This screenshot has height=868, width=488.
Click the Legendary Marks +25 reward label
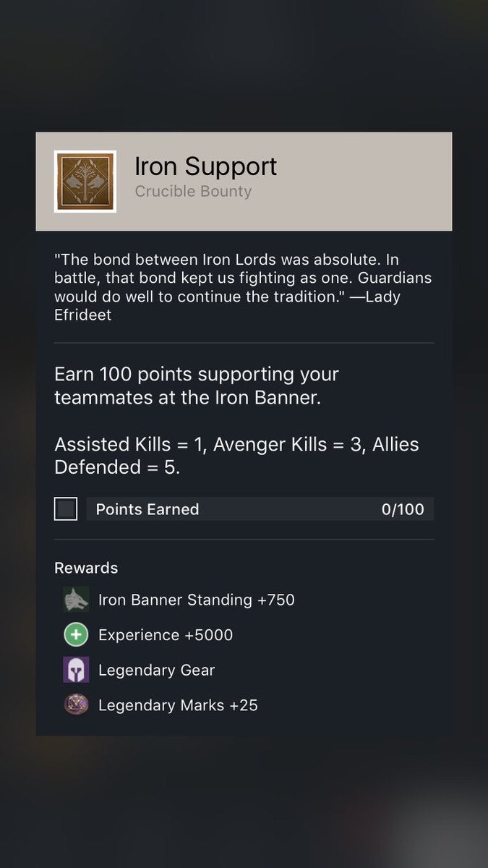tap(178, 705)
